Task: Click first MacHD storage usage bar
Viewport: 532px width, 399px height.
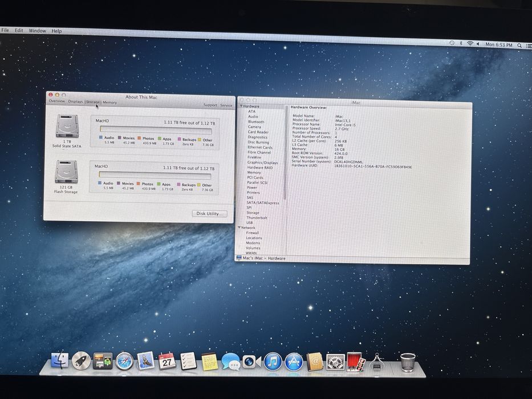Action: coord(156,130)
